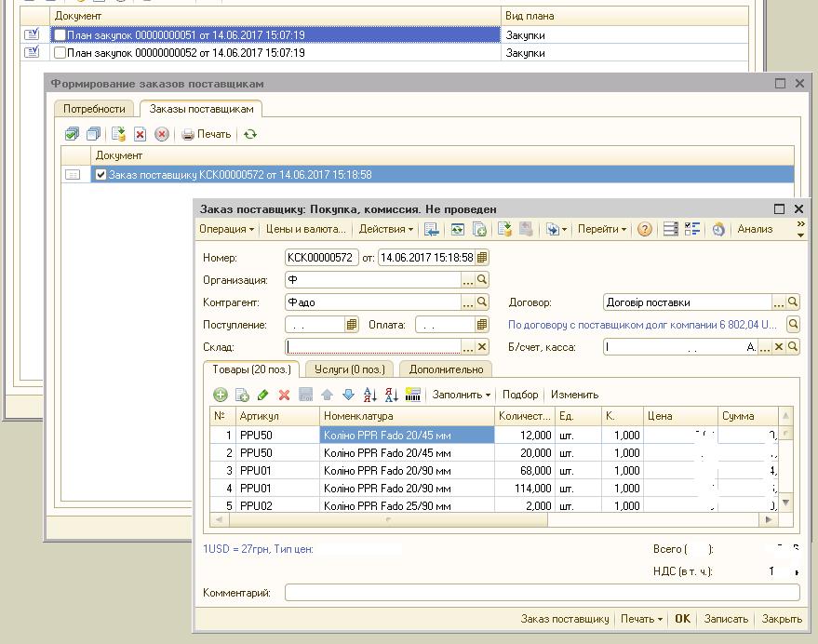Click the list-rows icon right of the help icon
The image size is (818, 644).
click(670, 229)
